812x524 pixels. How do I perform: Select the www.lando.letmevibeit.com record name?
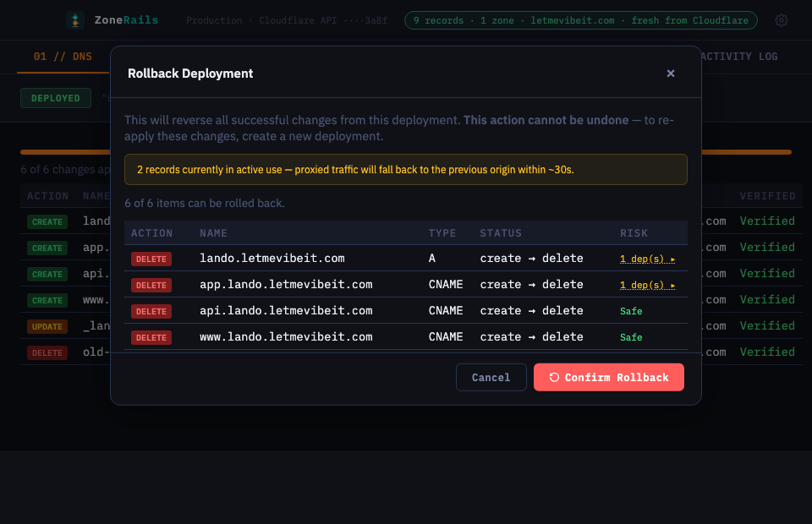[286, 336]
